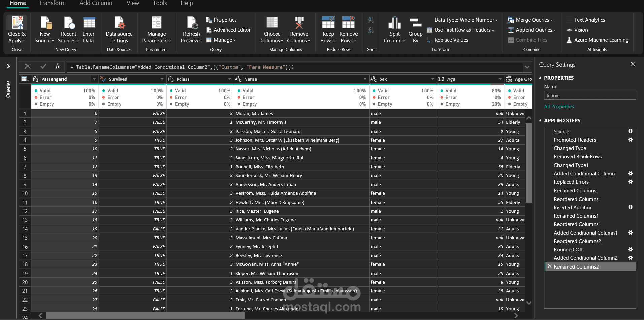Click the Group By icon
This screenshot has width=644, height=320.
[x=415, y=23]
